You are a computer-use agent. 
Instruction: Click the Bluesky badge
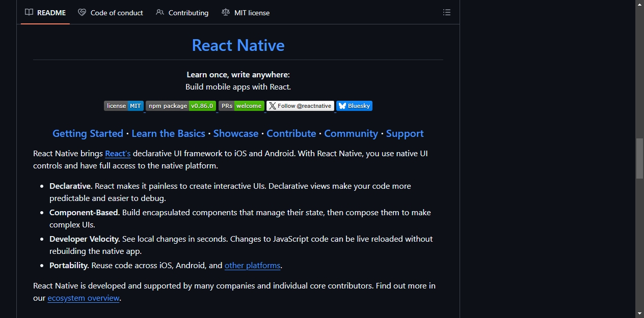[x=354, y=106]
